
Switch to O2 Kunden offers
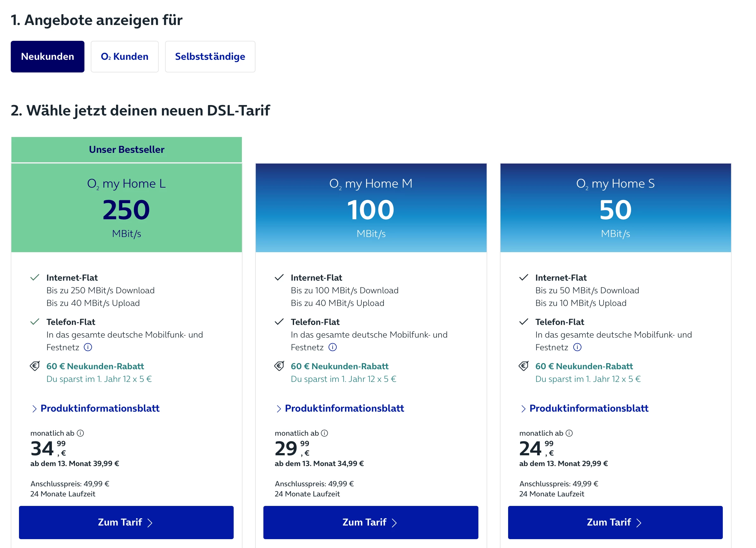pyautogui.click(x=124, y=56)
